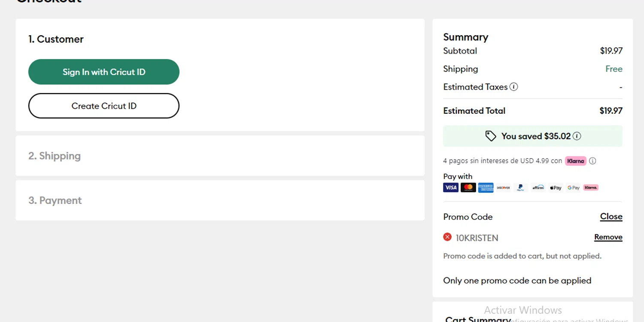
Task: Click the Apple Pay icon
Action: [556, 188]
